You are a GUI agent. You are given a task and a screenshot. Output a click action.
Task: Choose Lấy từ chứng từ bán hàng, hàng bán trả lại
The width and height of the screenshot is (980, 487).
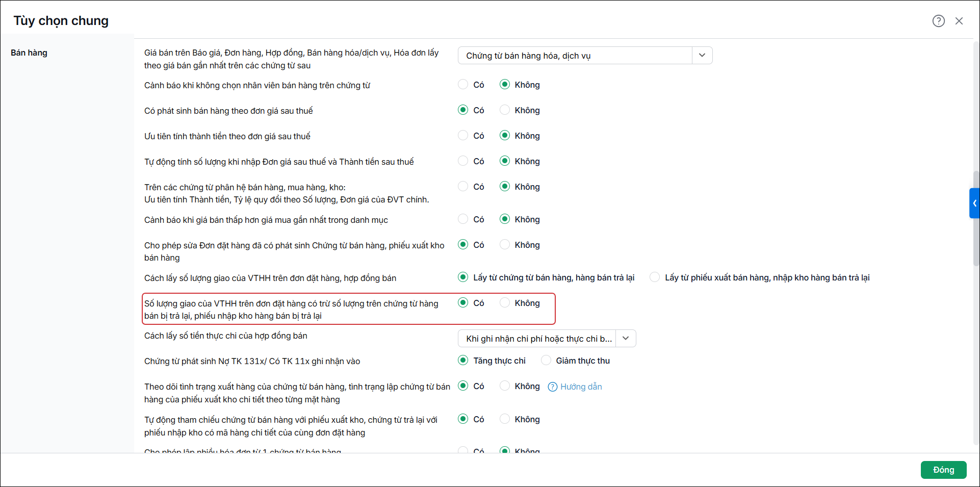point(463,277)
